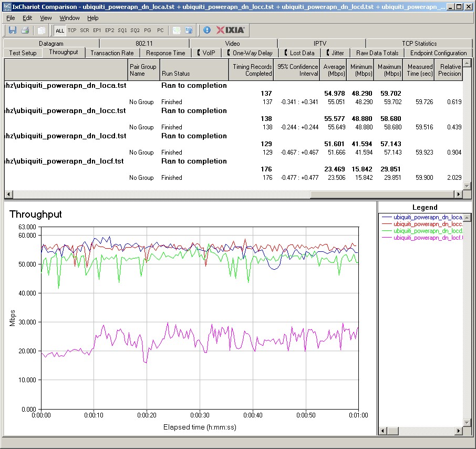Click the Average (Mbps) column header

point(333,70)
